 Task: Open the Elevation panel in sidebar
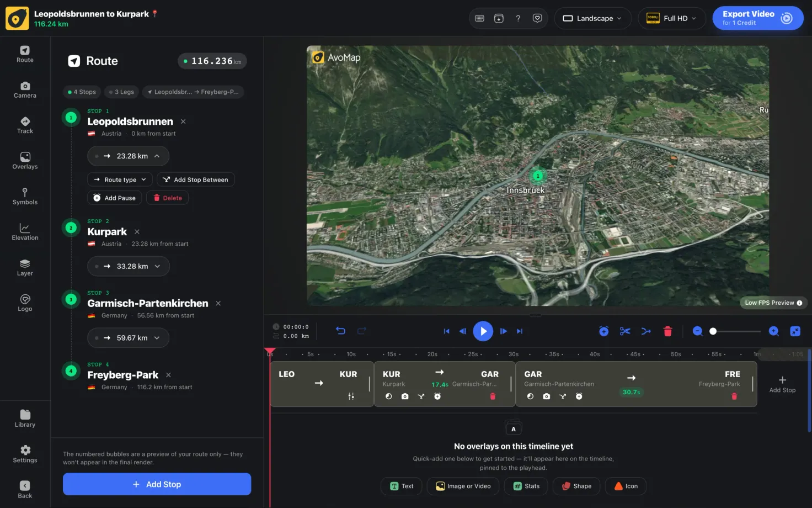click(25, 232)
